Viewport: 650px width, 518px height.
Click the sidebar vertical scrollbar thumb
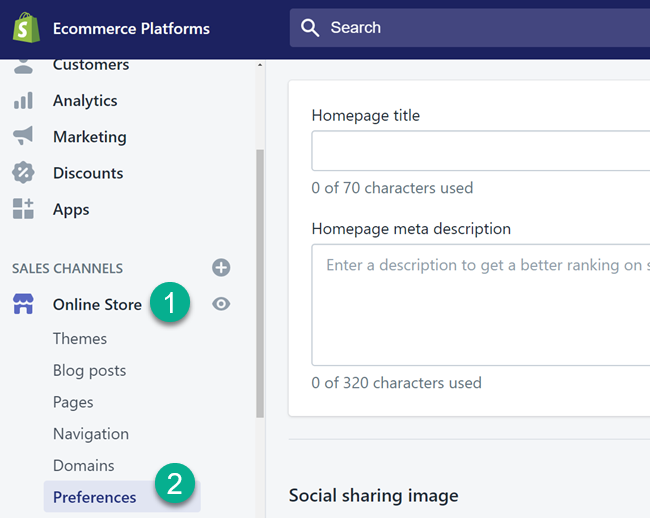tap(260, 283)
